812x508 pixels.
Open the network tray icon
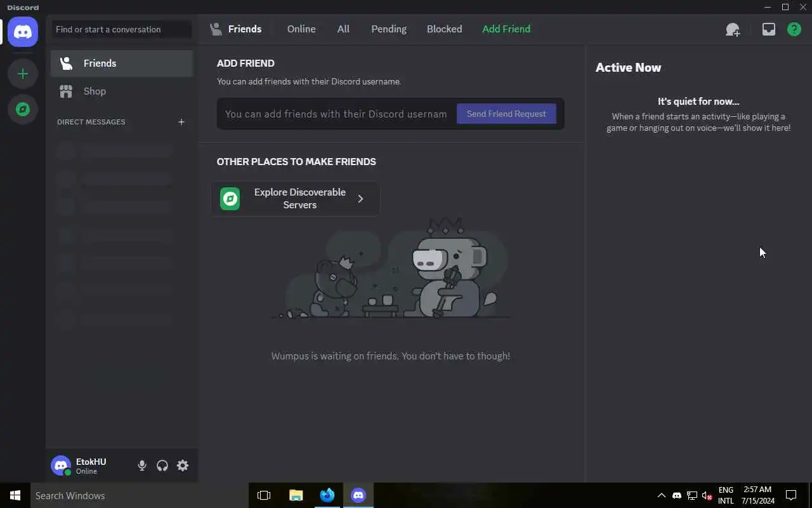[692, 495]
